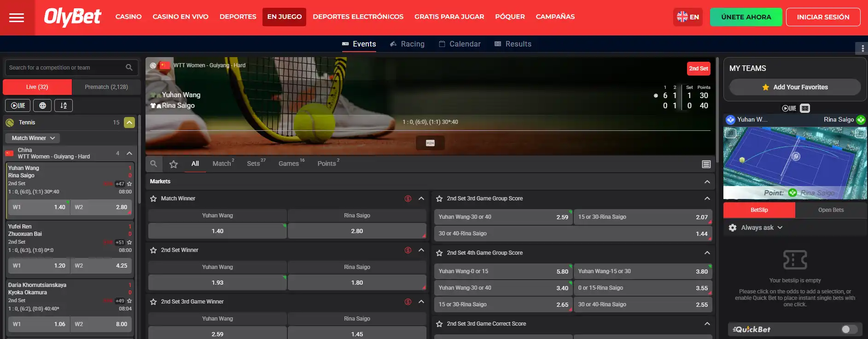868x339 pixels.
Task: Open the Match Winner dropdown in sidebar
Action: [x=33, y=138]
